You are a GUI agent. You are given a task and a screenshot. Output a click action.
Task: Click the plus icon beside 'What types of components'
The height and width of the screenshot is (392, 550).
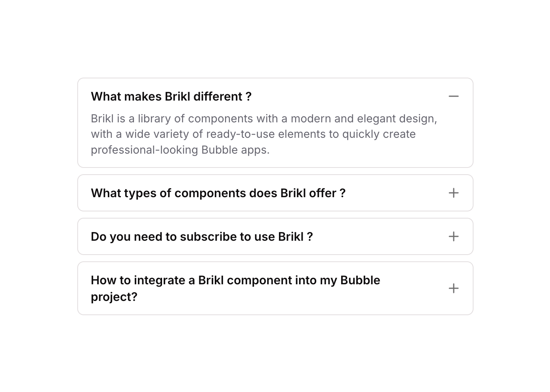(x=453, y=193)
